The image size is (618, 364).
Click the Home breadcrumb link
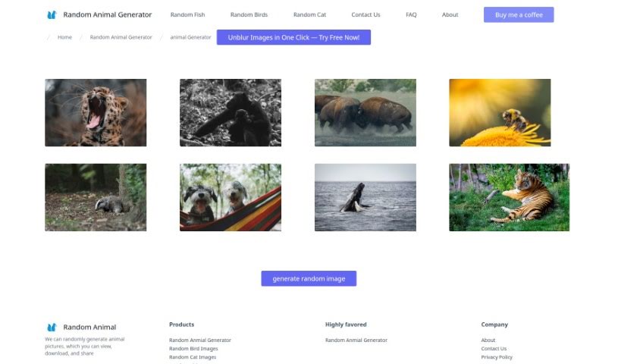click(x=64, y=37)
